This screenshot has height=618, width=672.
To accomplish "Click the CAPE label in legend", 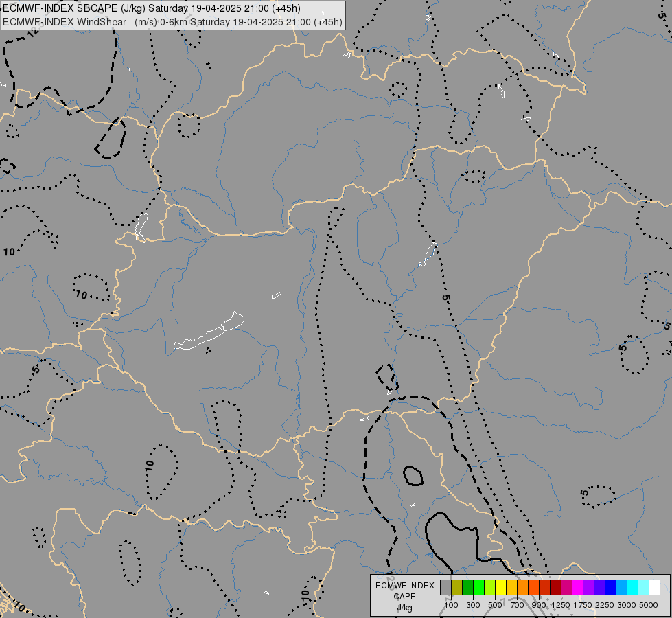I will [404, 597].
